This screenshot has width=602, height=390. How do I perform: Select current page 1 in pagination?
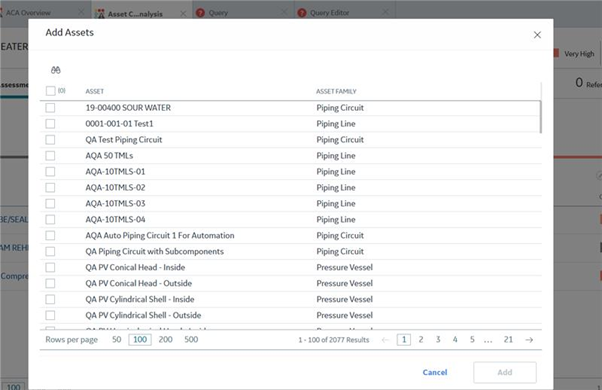pyautogui.click(x=404, y=340)
